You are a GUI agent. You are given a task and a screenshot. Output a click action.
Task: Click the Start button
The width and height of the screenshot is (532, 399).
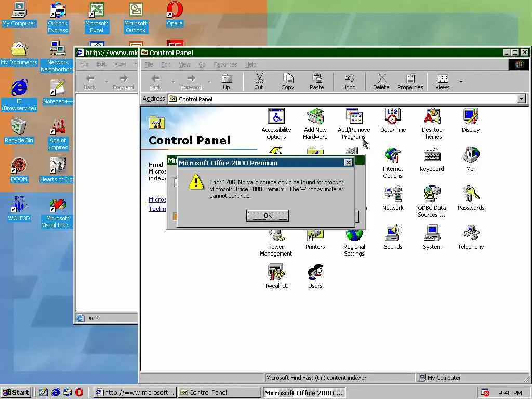coord(16,393)
